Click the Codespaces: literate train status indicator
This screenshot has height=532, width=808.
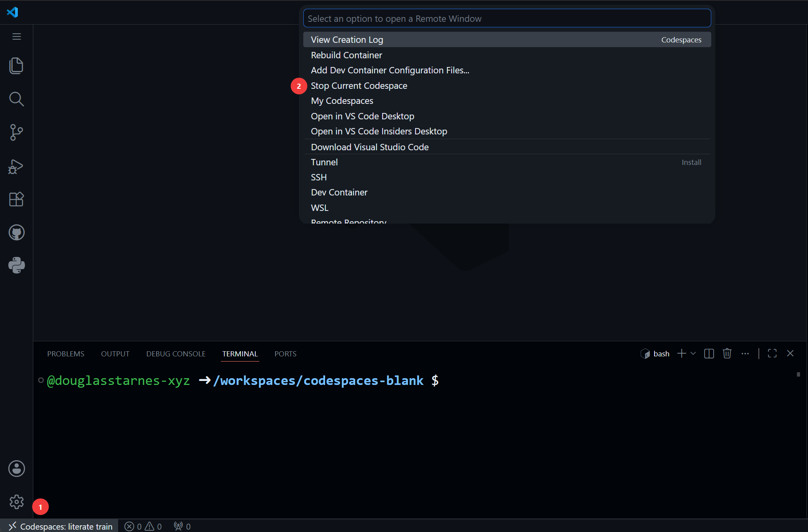click(x=59, y=526)
